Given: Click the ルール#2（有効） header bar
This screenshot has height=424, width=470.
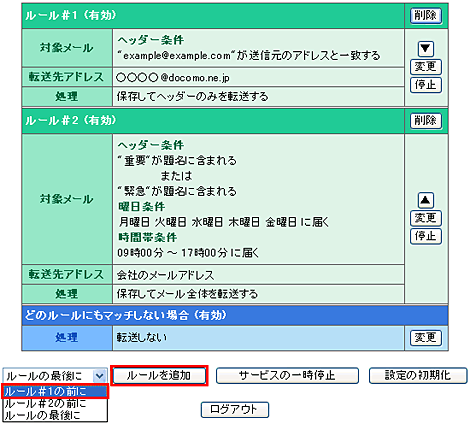Looking at the screenshot, I should pos(213,121).
